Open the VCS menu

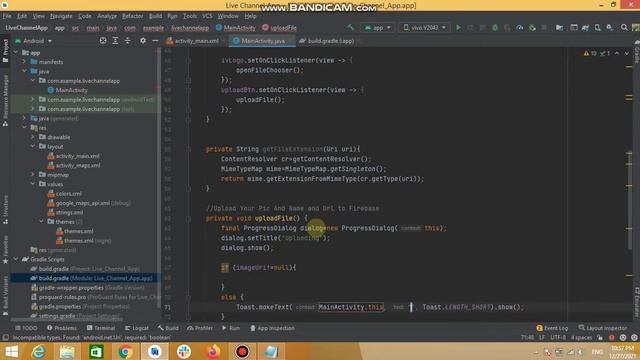207,16
